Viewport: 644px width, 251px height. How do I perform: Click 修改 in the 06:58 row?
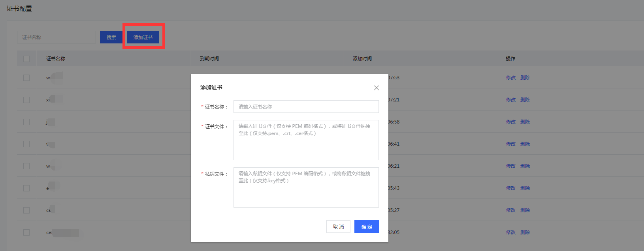pyautogui.click(x=511, y=122)
